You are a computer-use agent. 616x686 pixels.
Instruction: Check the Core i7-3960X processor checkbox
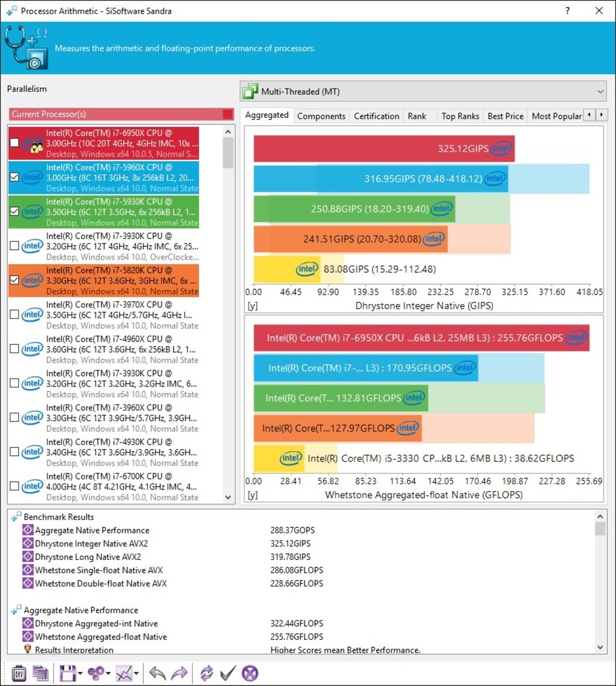point(15,417)
